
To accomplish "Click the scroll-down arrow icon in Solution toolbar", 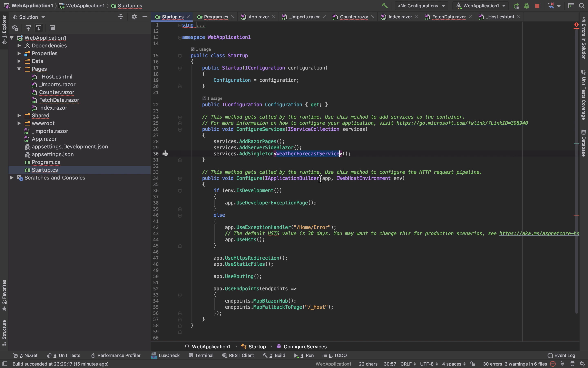I will click(x=39, y=28).
